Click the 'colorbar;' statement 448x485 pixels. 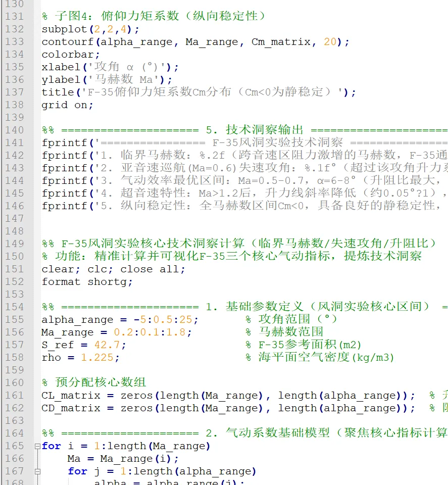(71, 55)
